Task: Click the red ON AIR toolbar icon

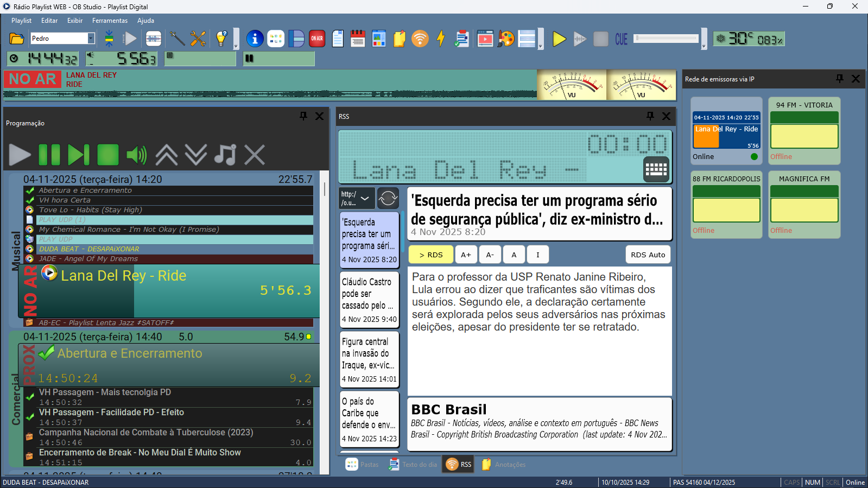Action: (317, 39)
